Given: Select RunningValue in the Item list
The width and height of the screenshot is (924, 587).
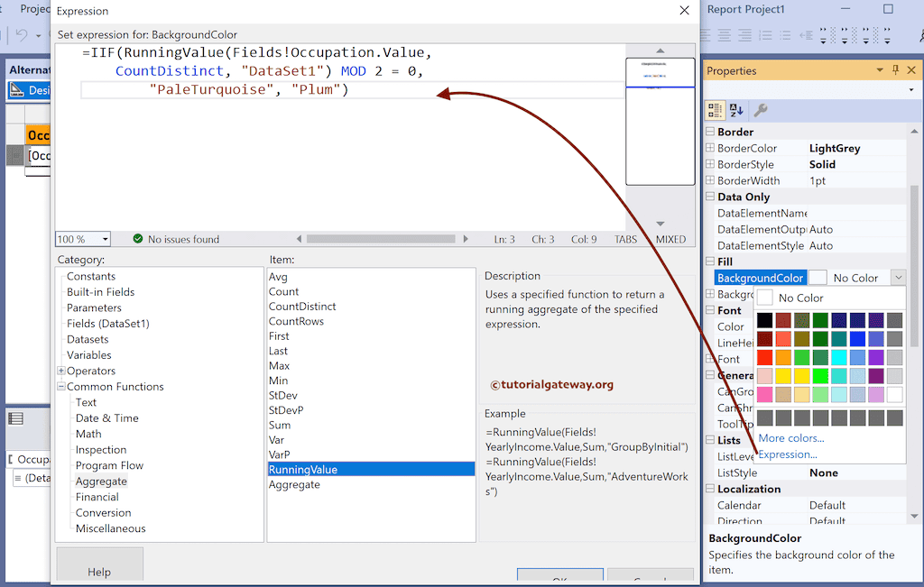Looking at the screenshot, I should (x=303, y=469).
